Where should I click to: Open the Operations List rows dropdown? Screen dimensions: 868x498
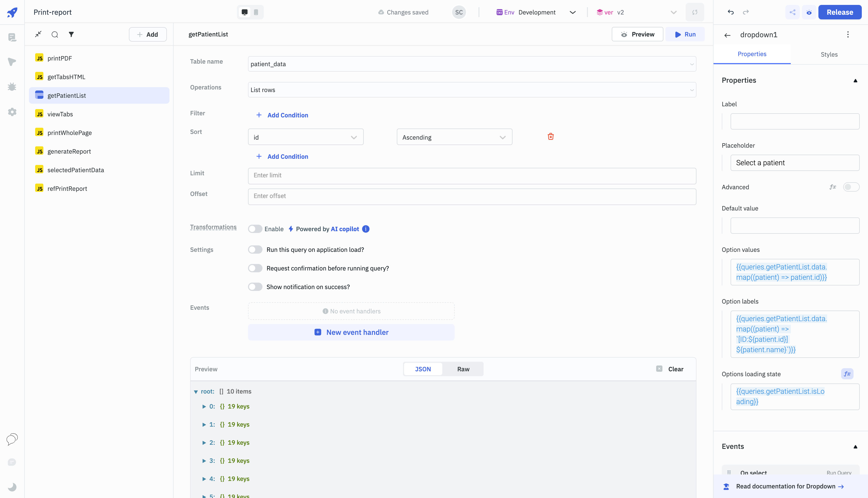tap(472, 90)
